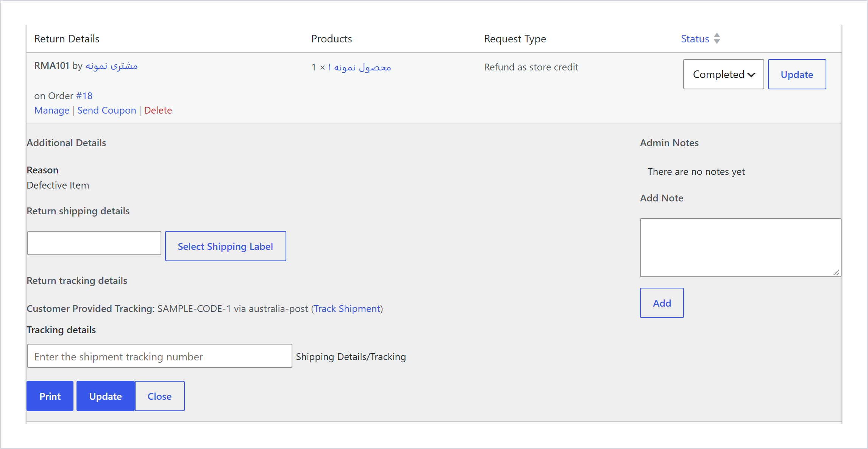Click the 'Tracking details' label
Screen dimensions: 868x449
click(x=61, y=330)
